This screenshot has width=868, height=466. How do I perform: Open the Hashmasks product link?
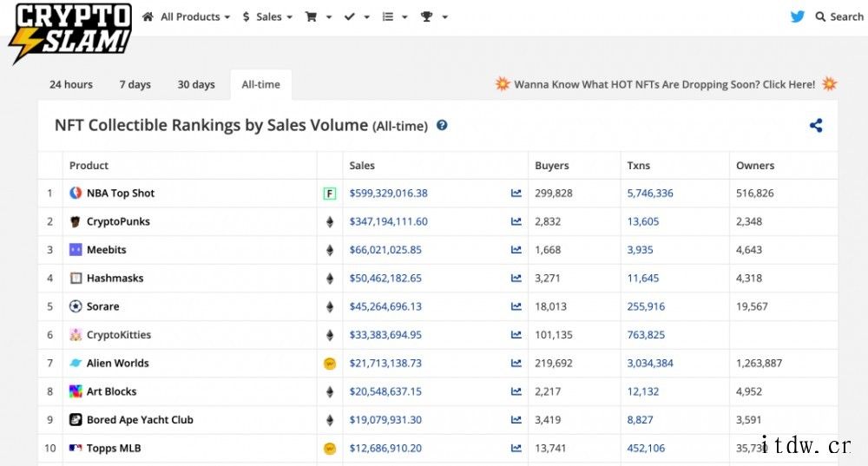[115, 278]
